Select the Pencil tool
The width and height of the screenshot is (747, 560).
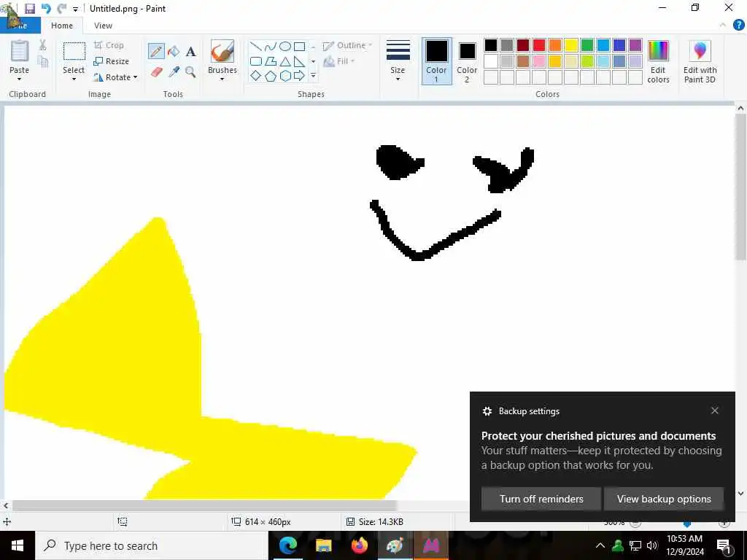pos(156,51)
